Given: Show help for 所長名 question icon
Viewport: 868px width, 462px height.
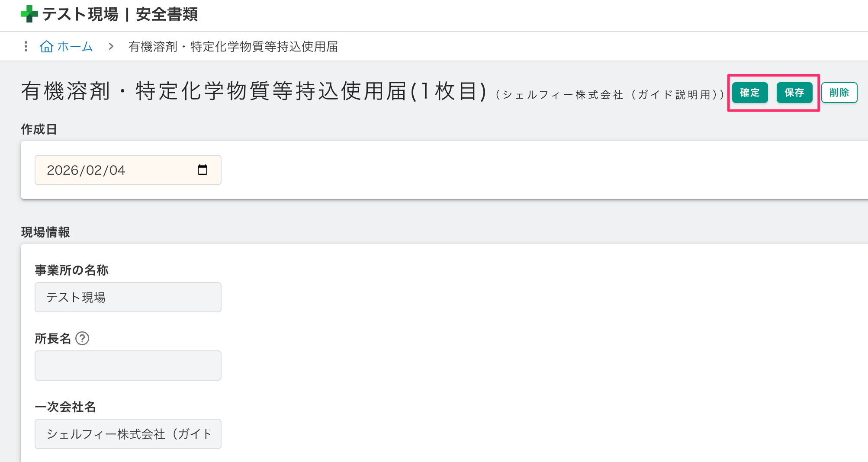Looking at the screenshot, I should pos(82,338).
